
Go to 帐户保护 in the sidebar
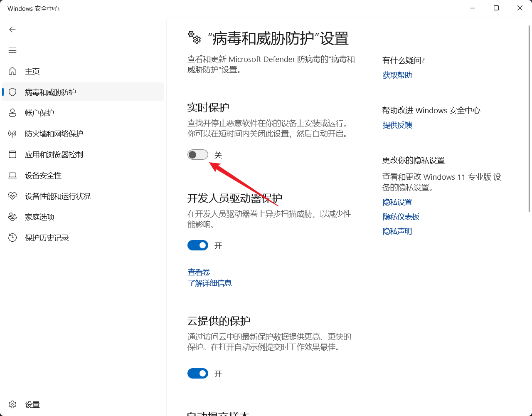pyautogui.click(x=83, y=113)
